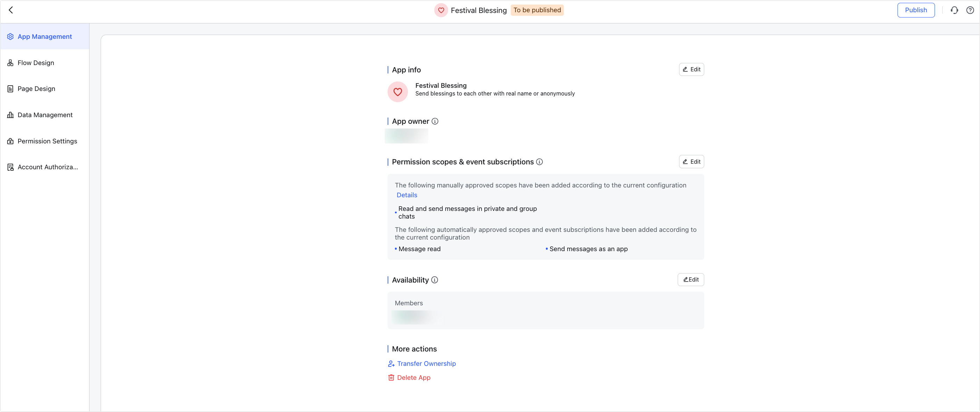Open App Management in sidebar
The width and height of the screenshot is (980, 412).
click(44, 37)
